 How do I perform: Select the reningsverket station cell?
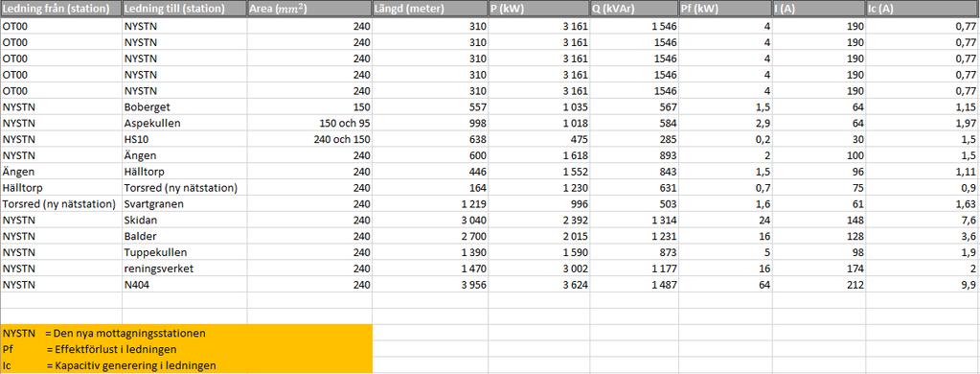tap(185, 269)
